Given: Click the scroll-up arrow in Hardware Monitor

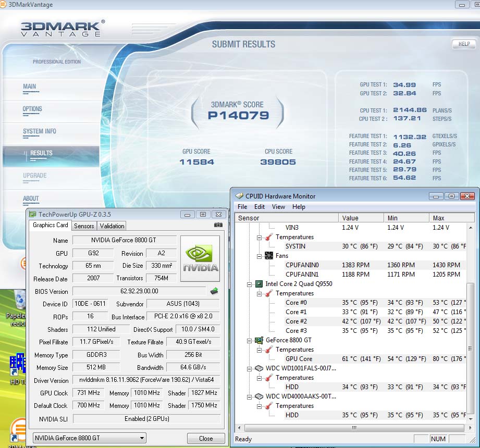Looking at the screenshot, I should (471, 228).
